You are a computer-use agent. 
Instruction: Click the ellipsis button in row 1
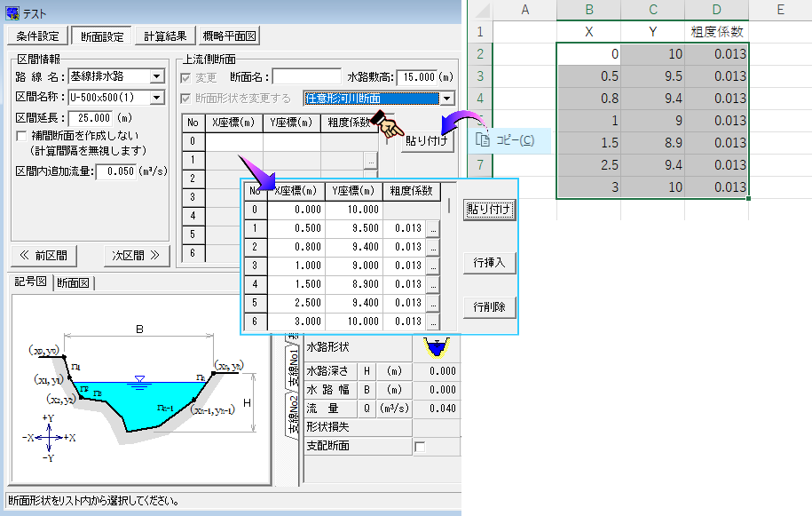(432, 228)
